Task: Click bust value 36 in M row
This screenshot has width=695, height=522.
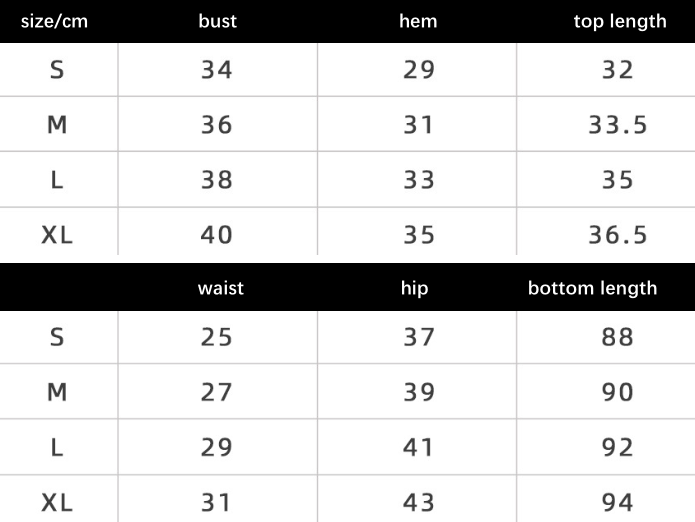Action: [x=217, y=125]
